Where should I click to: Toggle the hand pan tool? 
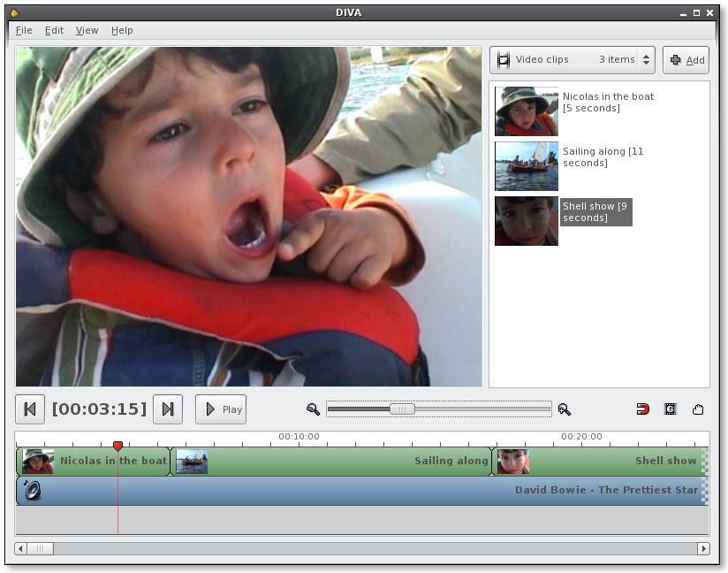pos(698,409)
